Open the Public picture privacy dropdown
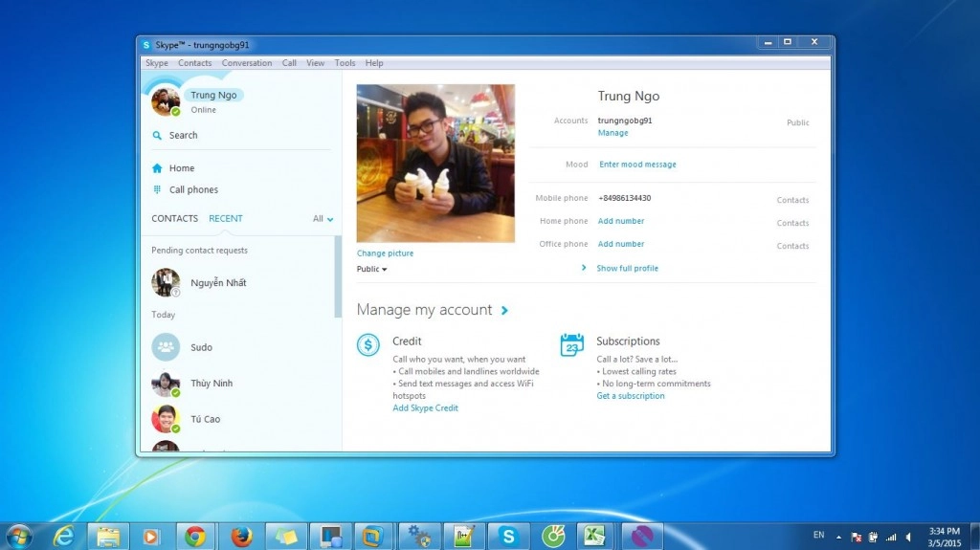 [x=372, y=269]
